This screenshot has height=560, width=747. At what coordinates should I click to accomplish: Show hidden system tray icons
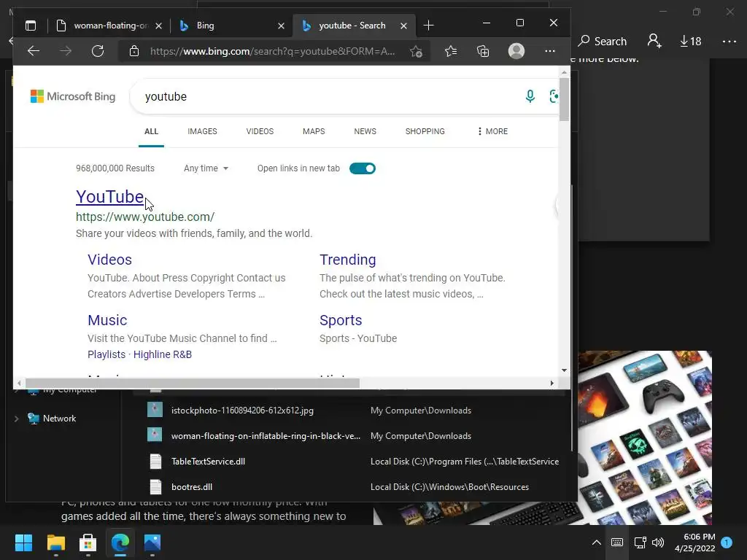click(596, 542)
